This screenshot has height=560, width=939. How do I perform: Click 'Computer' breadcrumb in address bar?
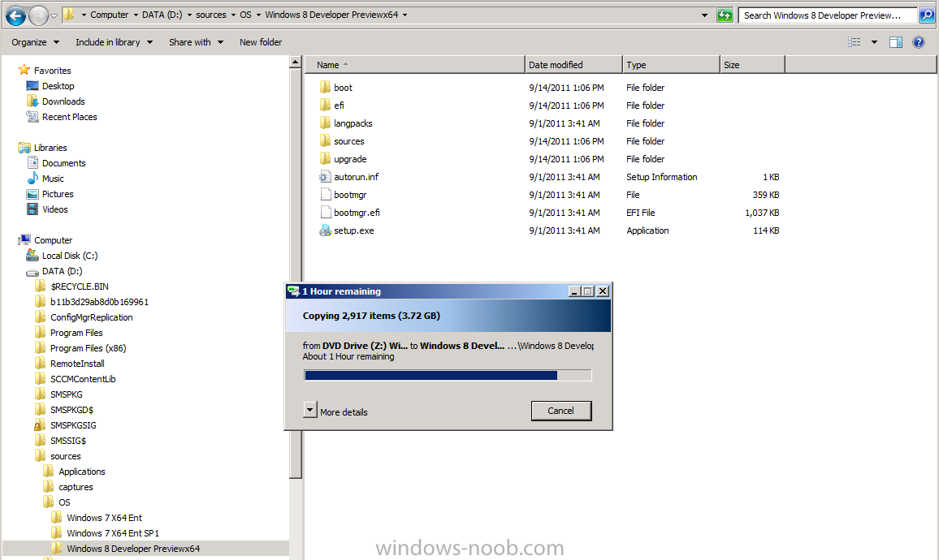click(x=109, y=15)
